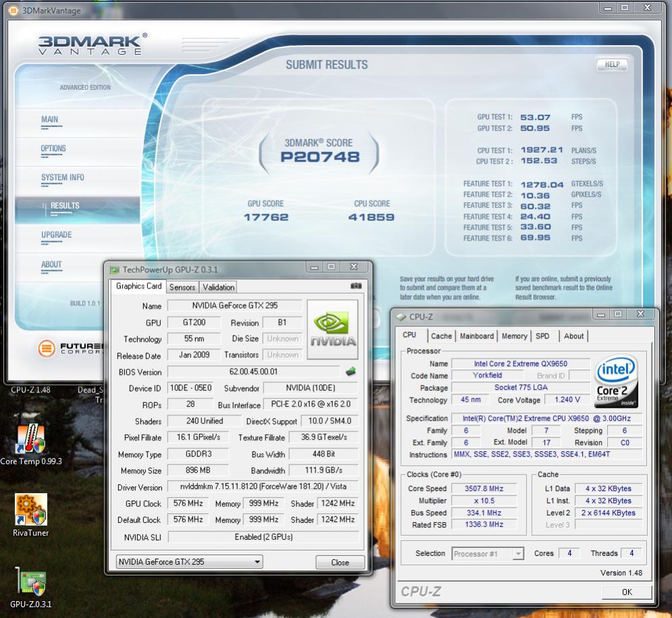Maximize the 3DMarkVantage window
The height and width of the screenshot is (618, 672).
(x=625, y=7)
